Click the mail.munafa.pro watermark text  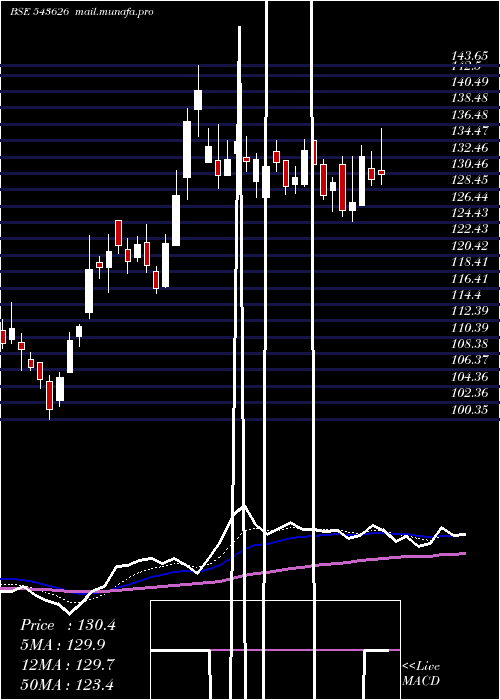[114, 12]
